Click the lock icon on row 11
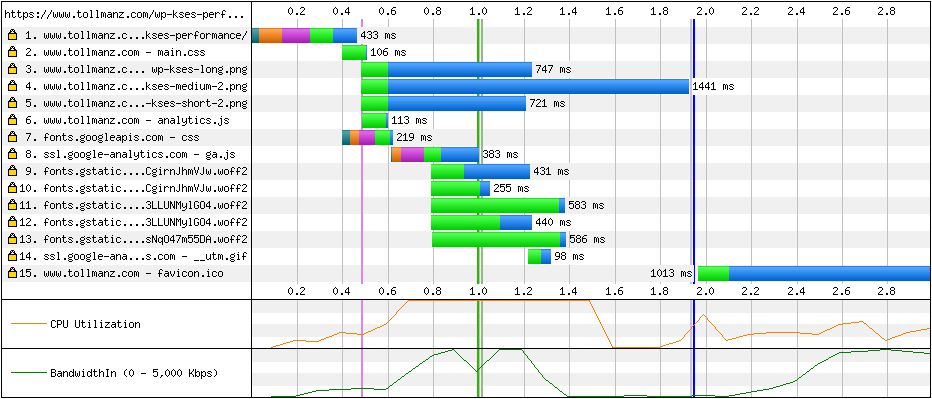Image resolution: width=932 pixels, height=399 pixels. 11,206
